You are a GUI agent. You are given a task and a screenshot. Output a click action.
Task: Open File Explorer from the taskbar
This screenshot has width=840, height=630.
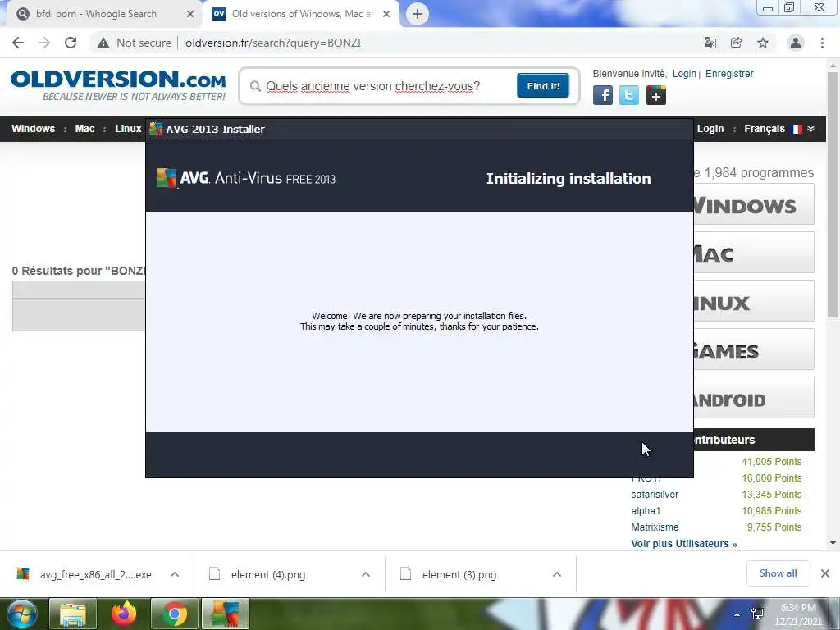tap(73, 614)
